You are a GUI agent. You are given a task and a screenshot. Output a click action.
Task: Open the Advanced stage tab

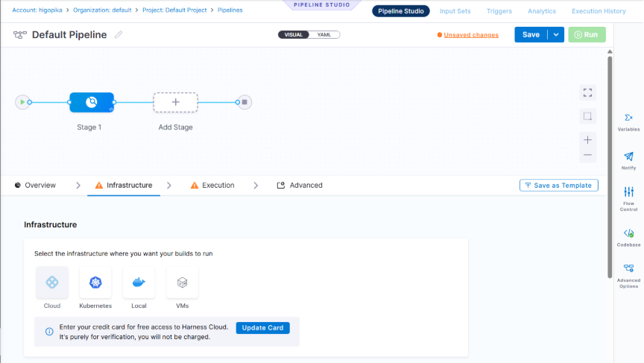(300, 185)
